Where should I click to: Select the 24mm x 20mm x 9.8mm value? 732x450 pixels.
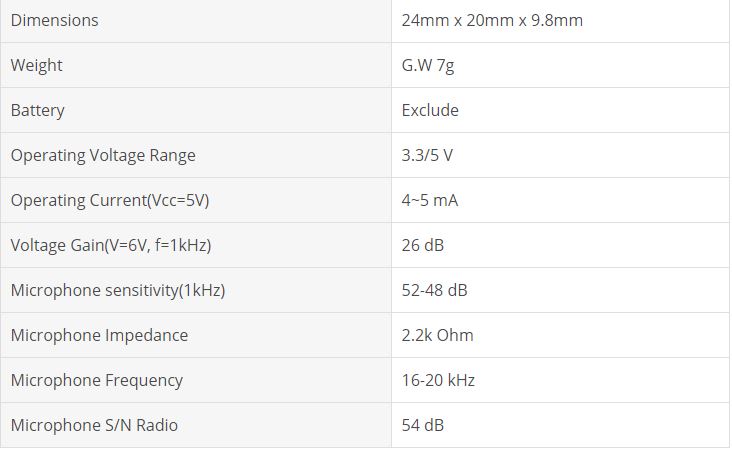[492, 20]
